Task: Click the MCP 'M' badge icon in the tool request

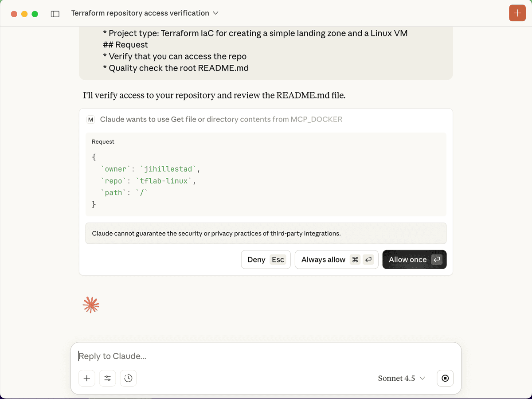Action: 91,119
